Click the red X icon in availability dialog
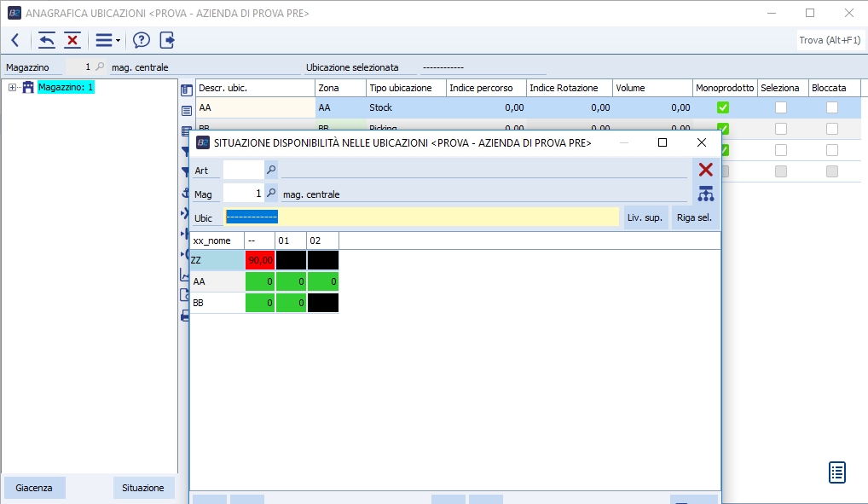868x504 pixels. pos(705,170)
